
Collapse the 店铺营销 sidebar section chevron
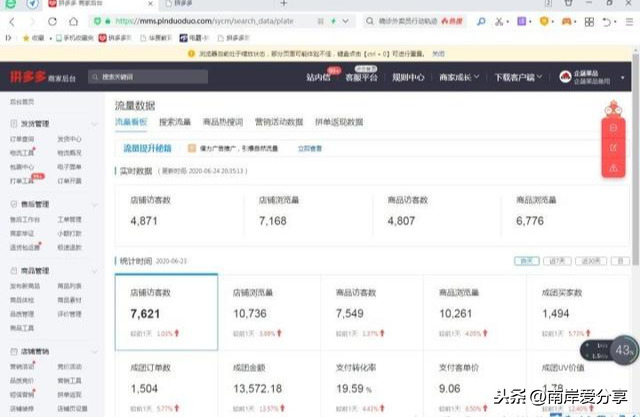94,352
